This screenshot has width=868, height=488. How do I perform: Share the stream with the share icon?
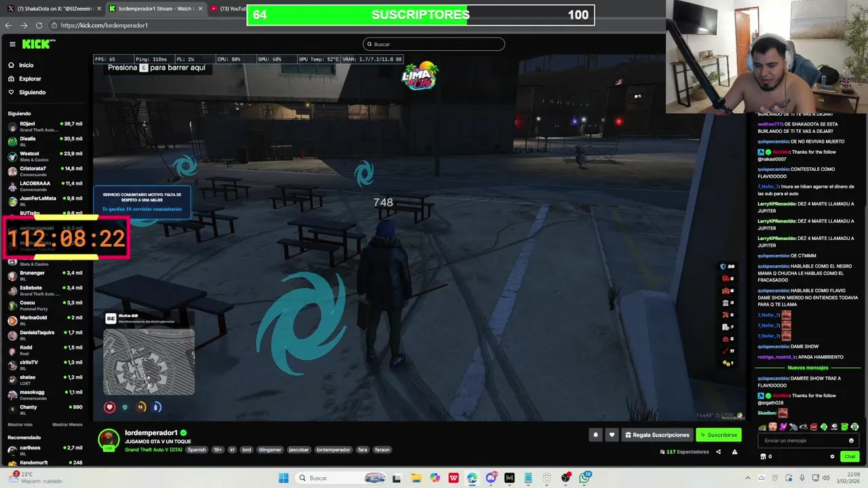718,452
